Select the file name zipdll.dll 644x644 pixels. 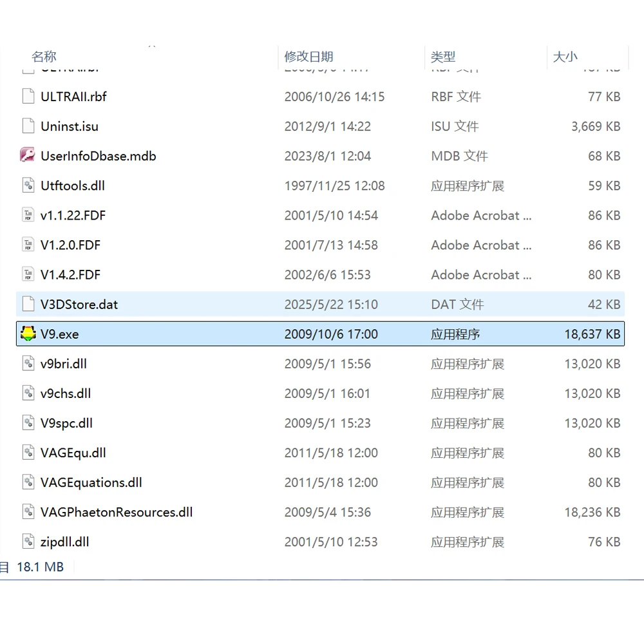(x=65, y=542)
